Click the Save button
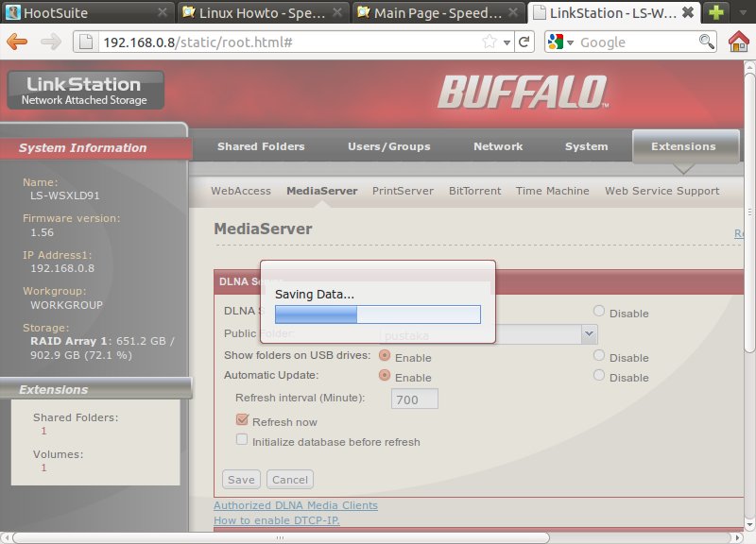The image size is (756, 544). click(241, 480)
